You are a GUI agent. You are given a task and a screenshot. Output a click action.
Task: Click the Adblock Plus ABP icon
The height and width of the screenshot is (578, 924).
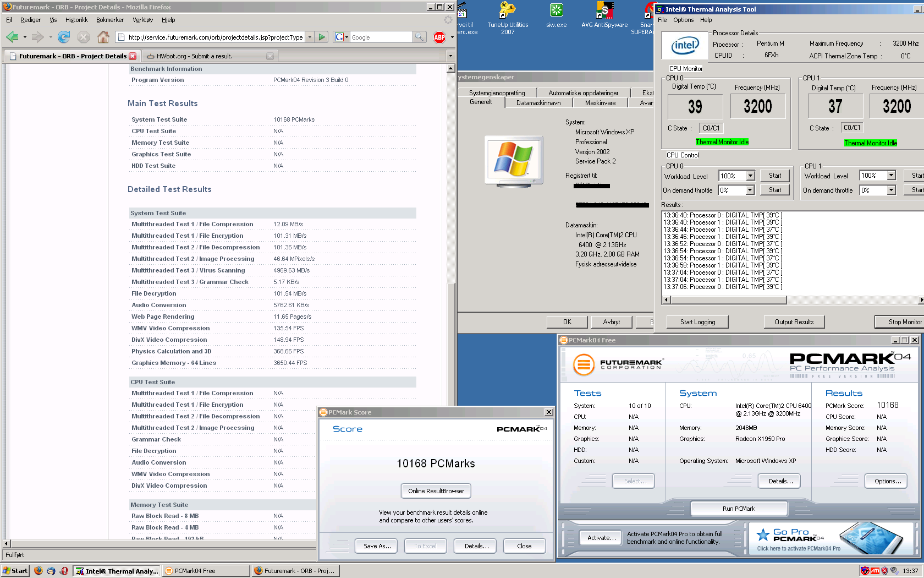tap(439, 37)
